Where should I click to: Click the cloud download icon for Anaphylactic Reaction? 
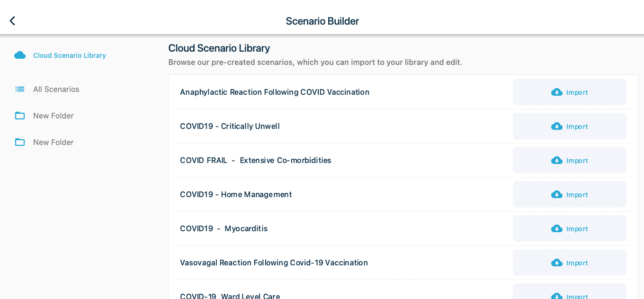[557, 92]
